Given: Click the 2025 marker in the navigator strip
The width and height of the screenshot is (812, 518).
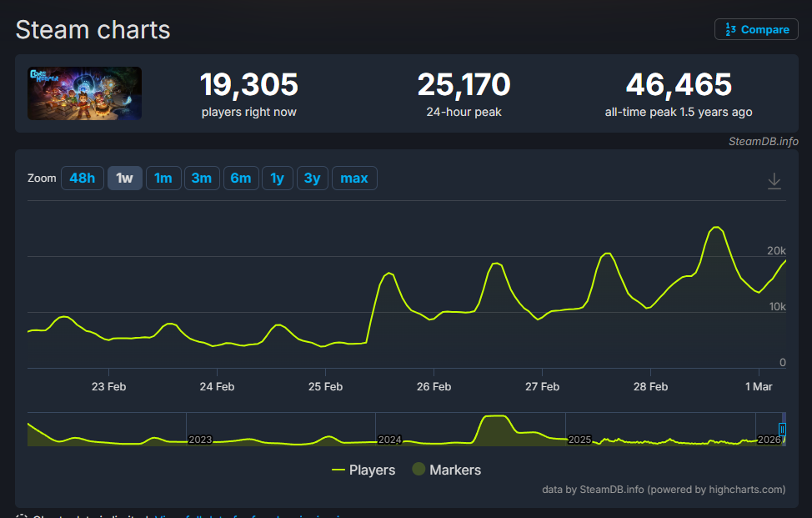Looking at the screenshot, I should click(579, 440).
